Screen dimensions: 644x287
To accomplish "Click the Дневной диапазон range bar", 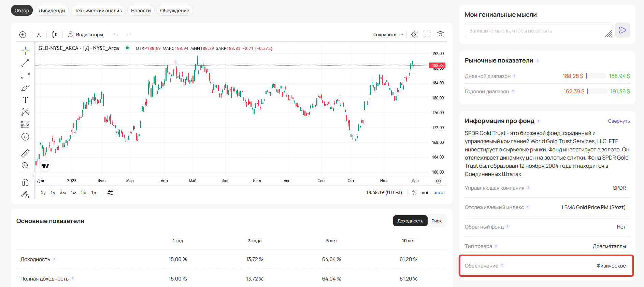I will pos(596,76).
